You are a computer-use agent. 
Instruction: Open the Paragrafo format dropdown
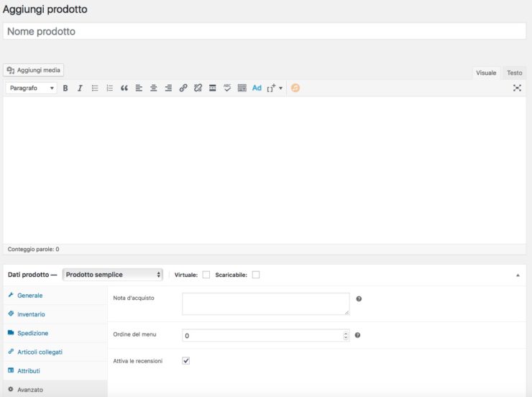pos(32,88)
